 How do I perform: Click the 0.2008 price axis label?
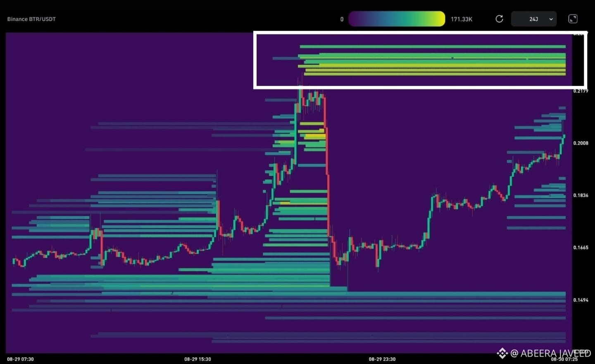pyautogui.click(x=581, y=143)
